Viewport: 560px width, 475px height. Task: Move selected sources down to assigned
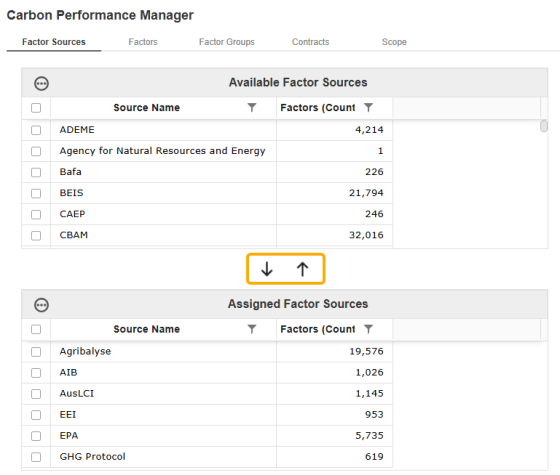pos(267,269)
